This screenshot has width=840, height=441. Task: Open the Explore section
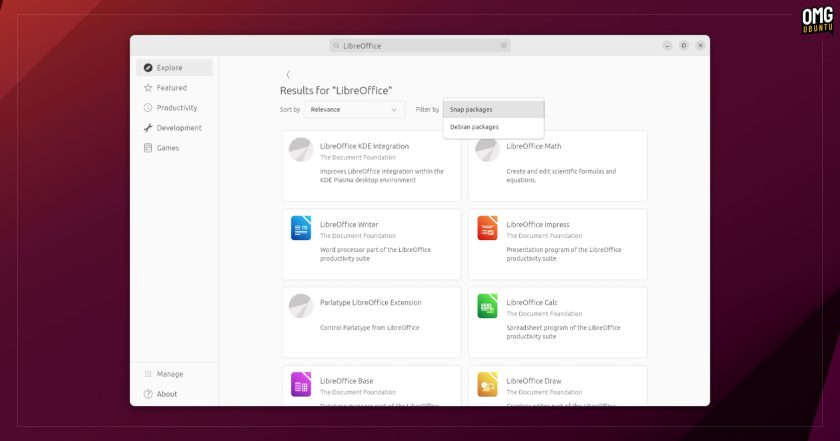[x=174, y=68]
